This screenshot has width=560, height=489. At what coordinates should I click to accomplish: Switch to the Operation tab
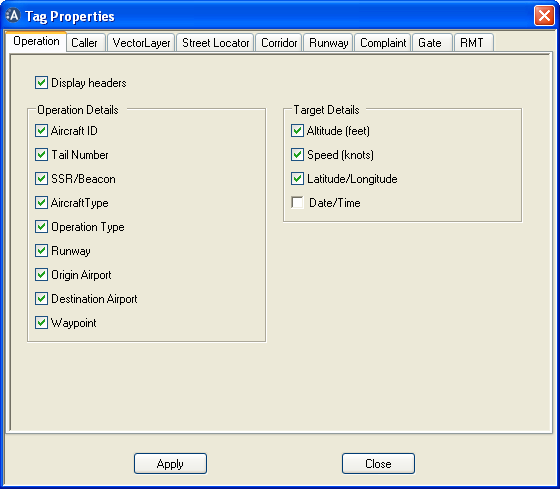[36, 41]
